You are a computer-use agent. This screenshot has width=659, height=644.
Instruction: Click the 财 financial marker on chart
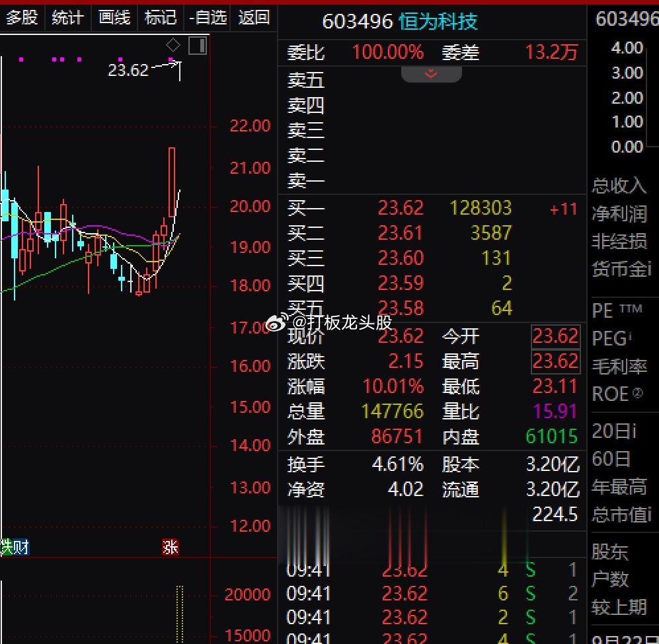point(21,547)
